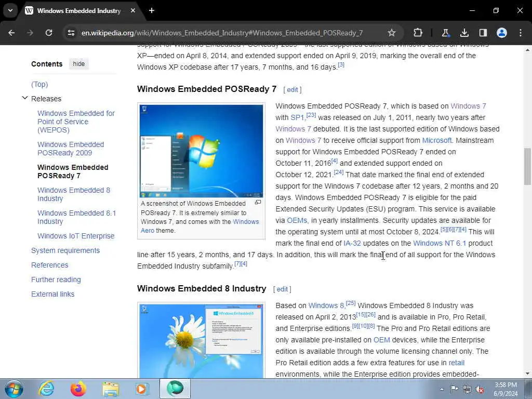Open the network tray icon

pos(467,390)
